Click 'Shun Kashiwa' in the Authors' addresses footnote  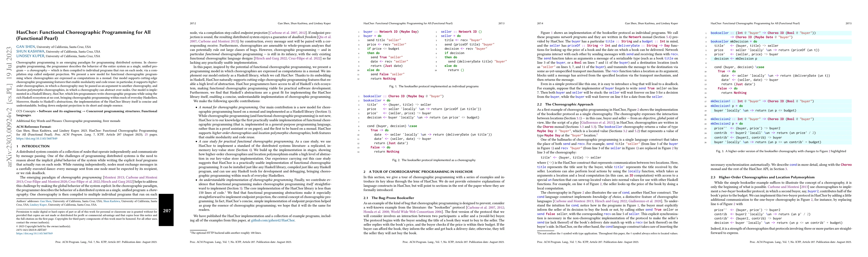point(111,201)
